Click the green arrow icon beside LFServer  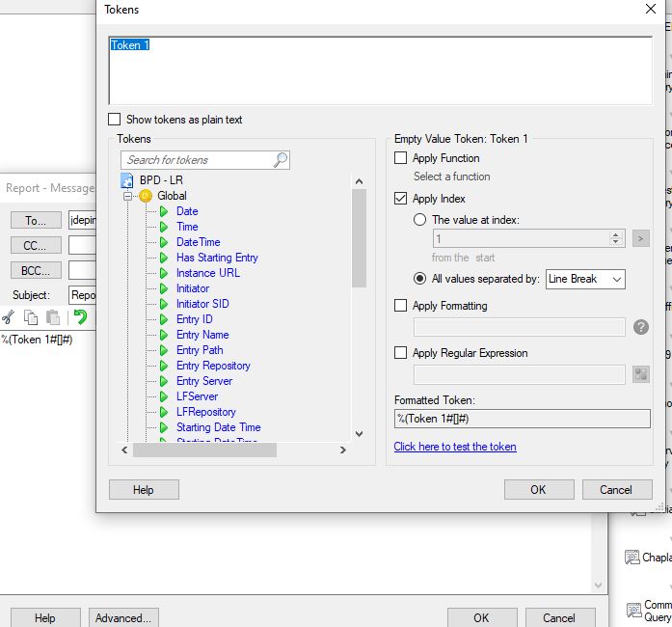click(164, 396)
